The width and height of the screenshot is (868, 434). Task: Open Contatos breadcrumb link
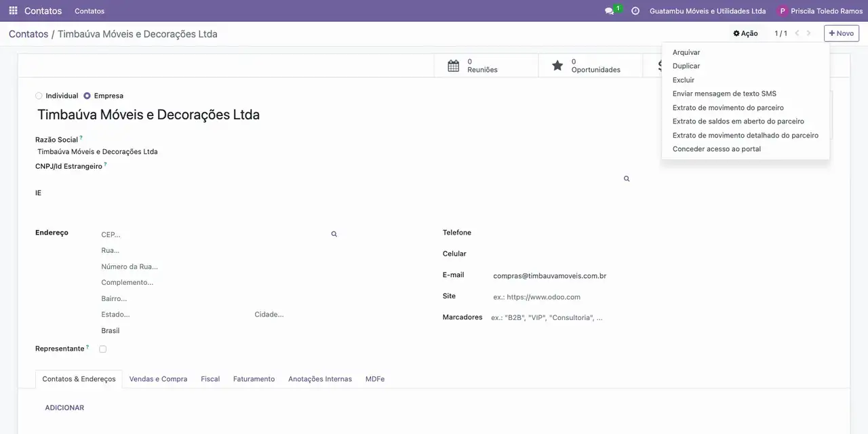point(28,34)
